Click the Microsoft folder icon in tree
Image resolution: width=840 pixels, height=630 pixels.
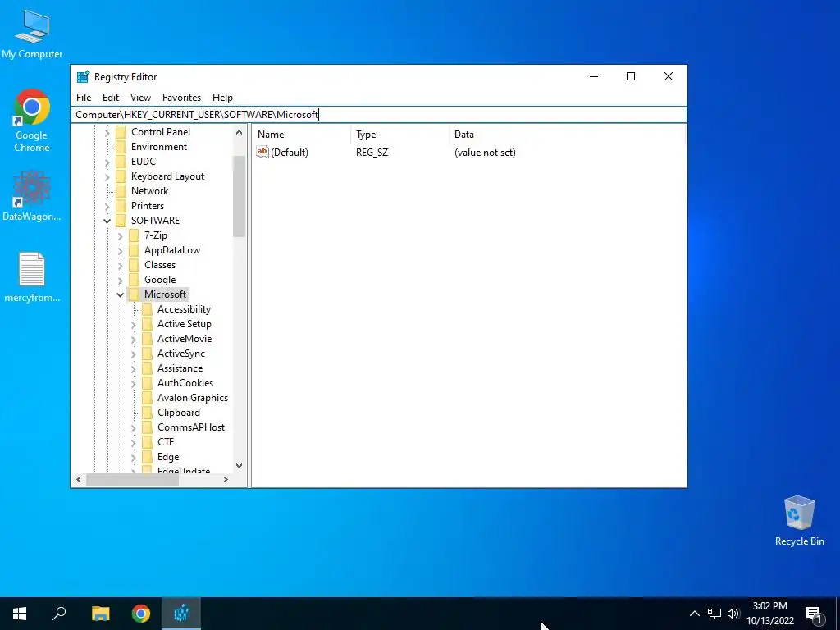click(134, 294)
